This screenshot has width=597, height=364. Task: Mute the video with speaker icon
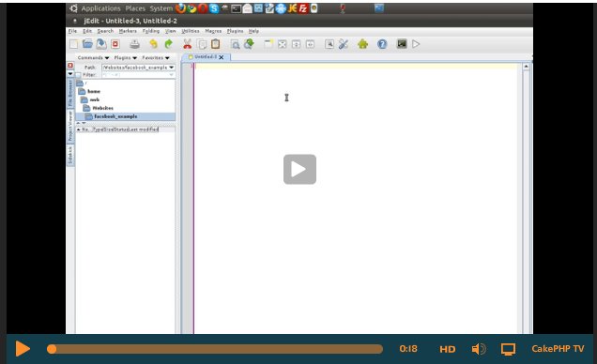(x=479, y=349)
